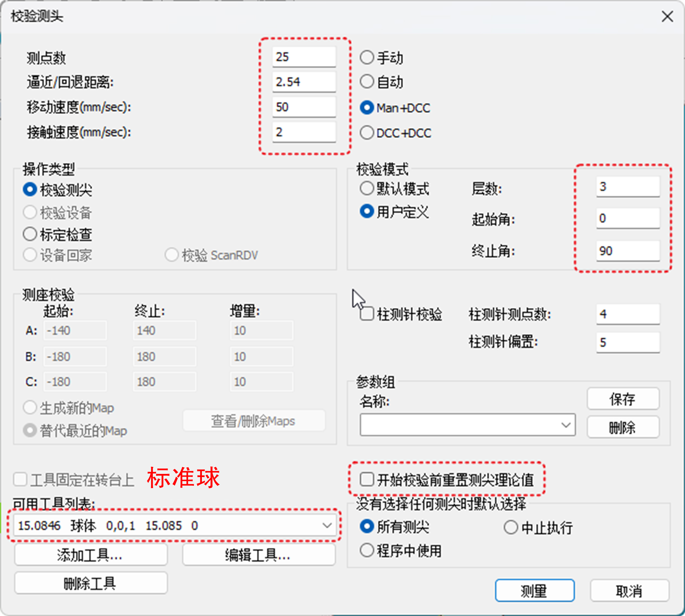Viewport: 685px width, 616px height.
Task: Click 删除工具 to remove the tool
Action: coord(91,583)
